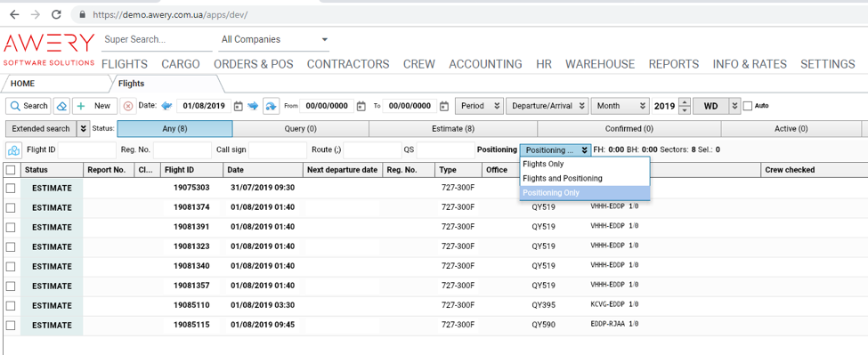Screen dimensions: 868x355
Task: Select Positioning Only from the dropdown list
Action: coord(585,193)
